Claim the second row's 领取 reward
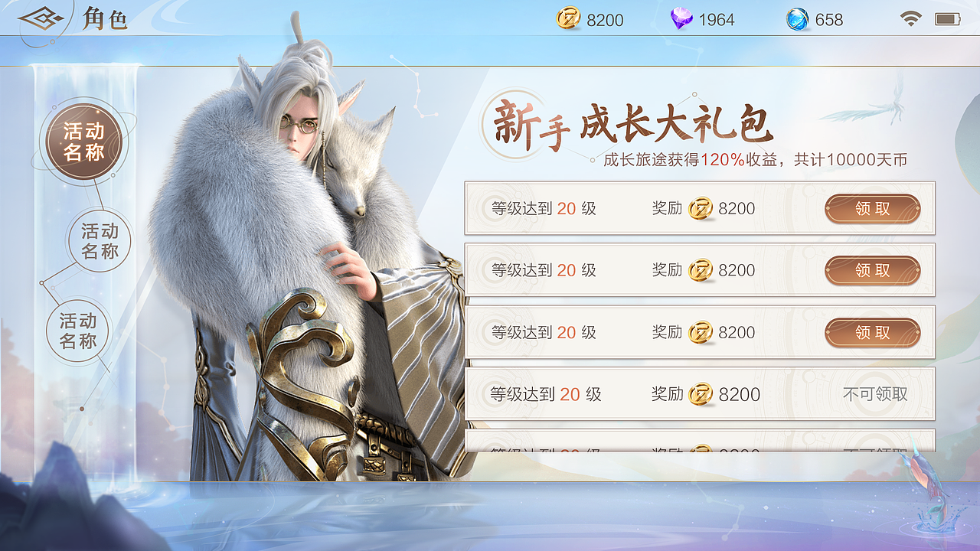The image size is (980, 551). pos(873,270)
